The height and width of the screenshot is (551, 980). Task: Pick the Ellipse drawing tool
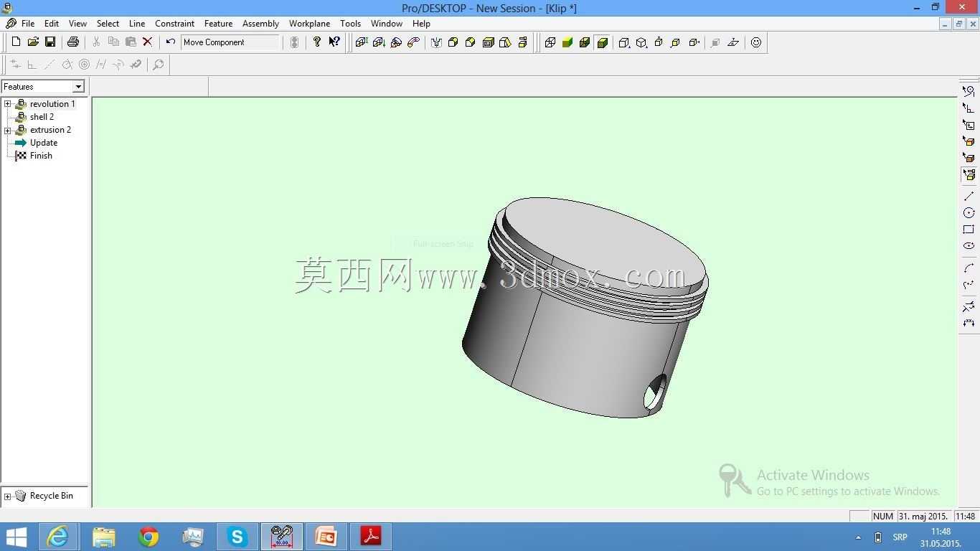969,246
